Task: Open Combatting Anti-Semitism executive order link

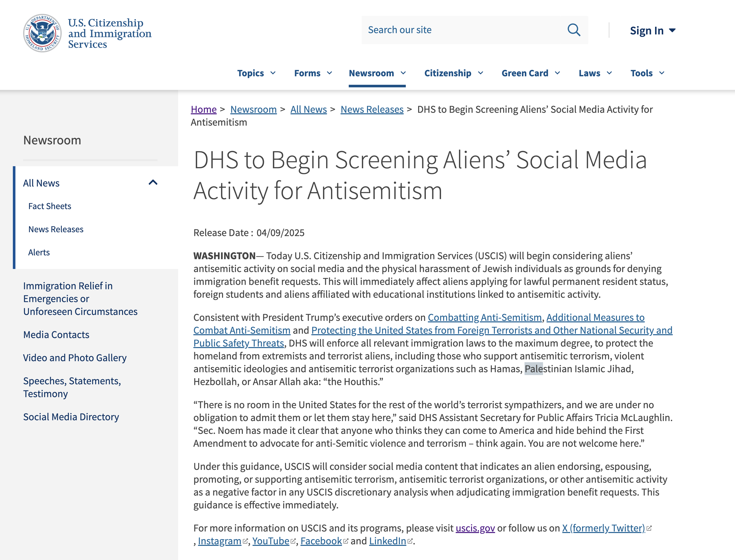Action: tap(484, 317)
